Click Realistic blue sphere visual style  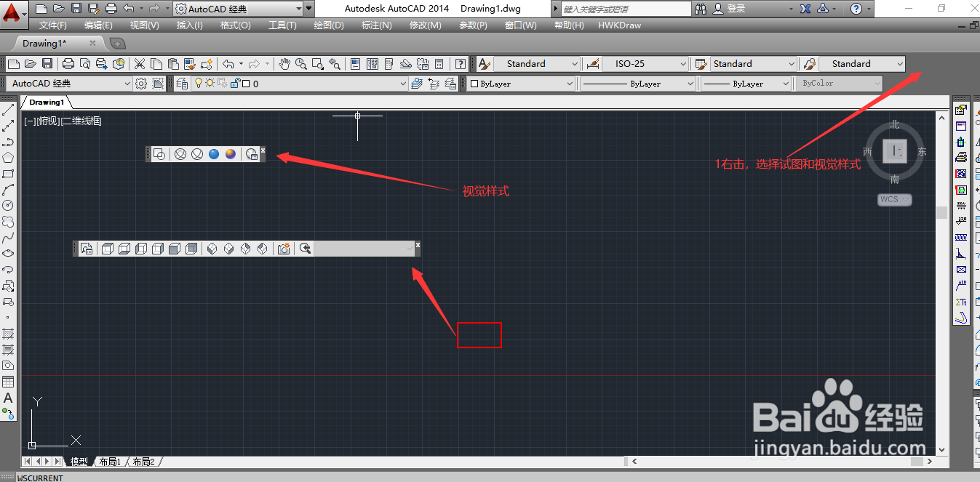pyautogui.click(x=214, y=154)
